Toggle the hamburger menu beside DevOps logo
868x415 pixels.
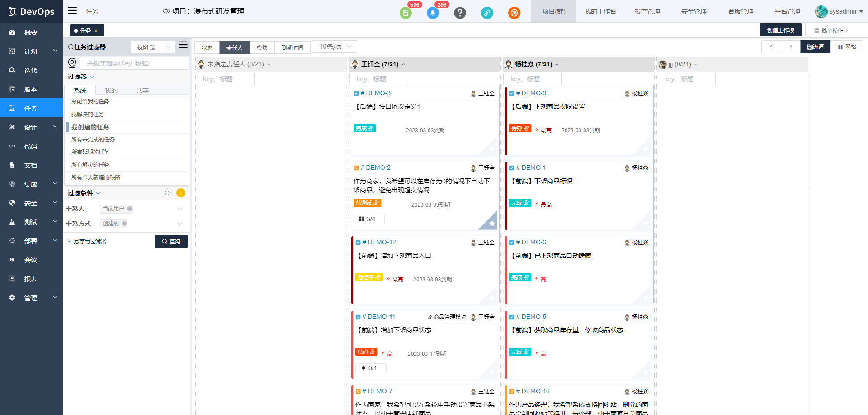[72, 11]
